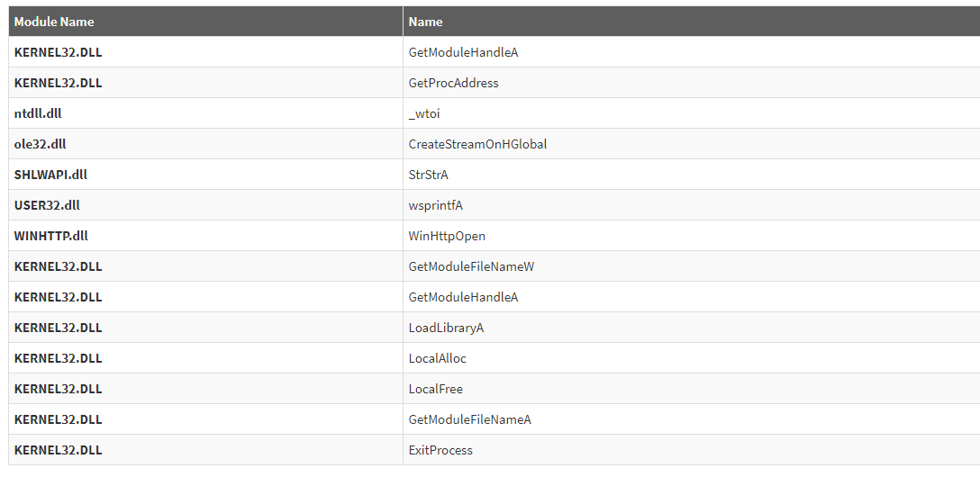Click KERNEL32.DLL beside ExitProcess

pos(58,450)
